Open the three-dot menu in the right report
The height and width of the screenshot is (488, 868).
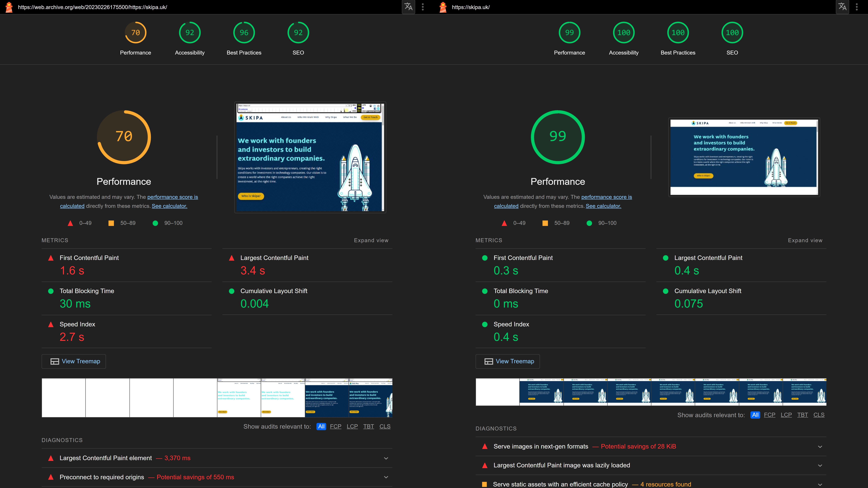(857, 7)
